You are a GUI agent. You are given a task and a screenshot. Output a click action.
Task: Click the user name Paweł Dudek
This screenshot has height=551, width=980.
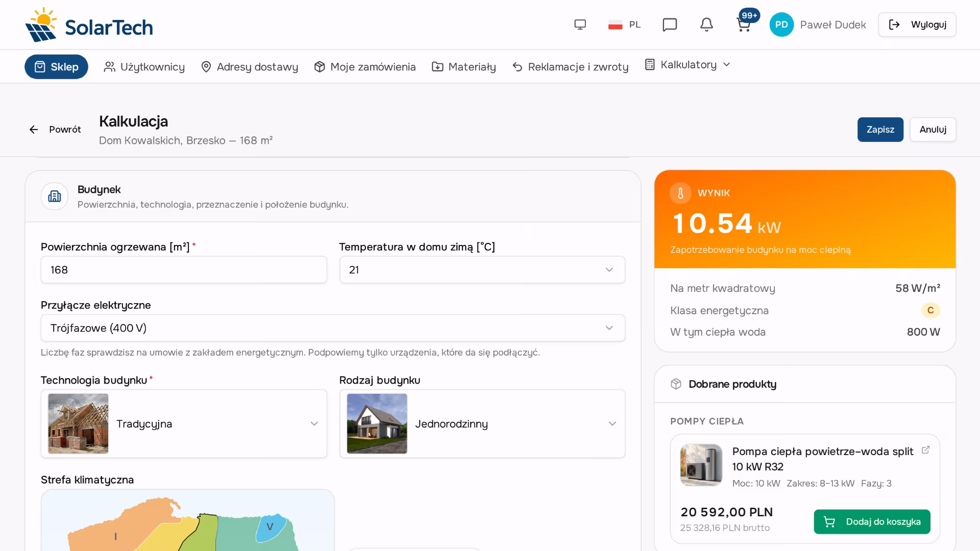833,24
